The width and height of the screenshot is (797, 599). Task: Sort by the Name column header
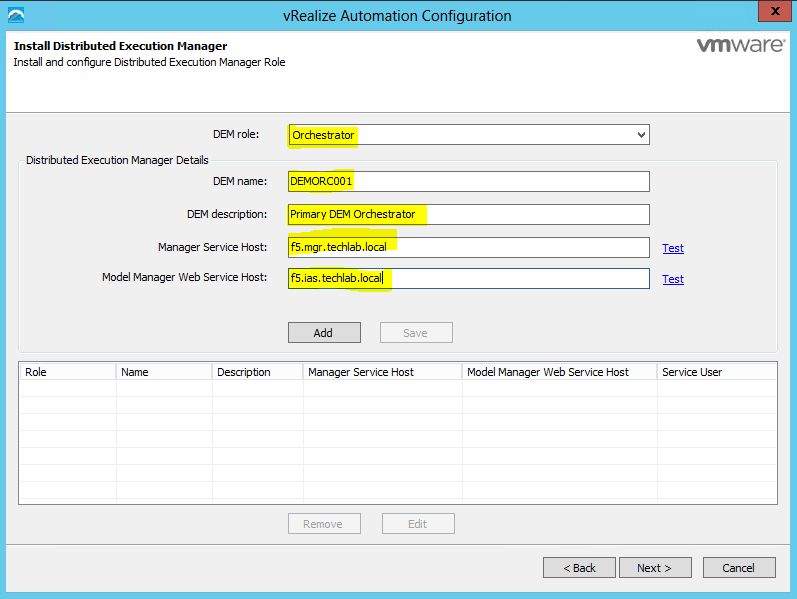pos(164,372)
